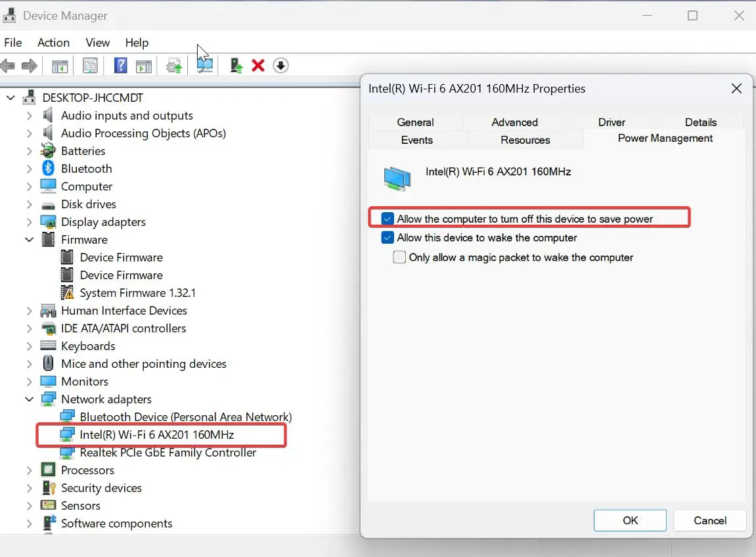Click the Sensors category icon
756x557 pixels.
pos(48,505)
